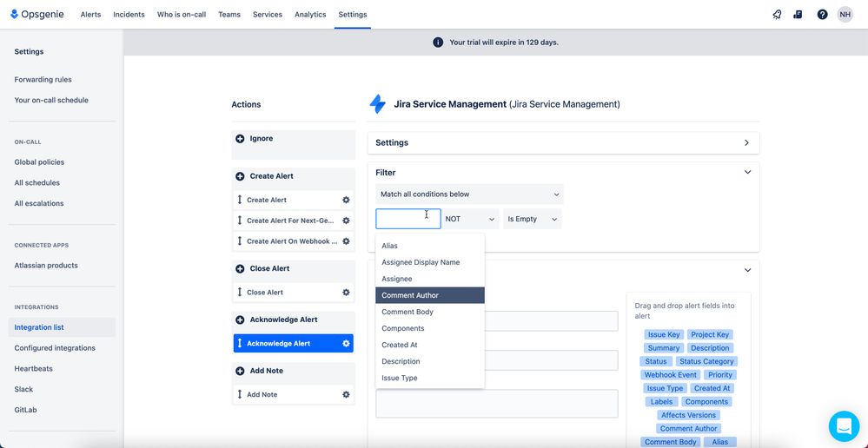Collapse the section below Filter
The image size is (868, 448).
(747, 271)
